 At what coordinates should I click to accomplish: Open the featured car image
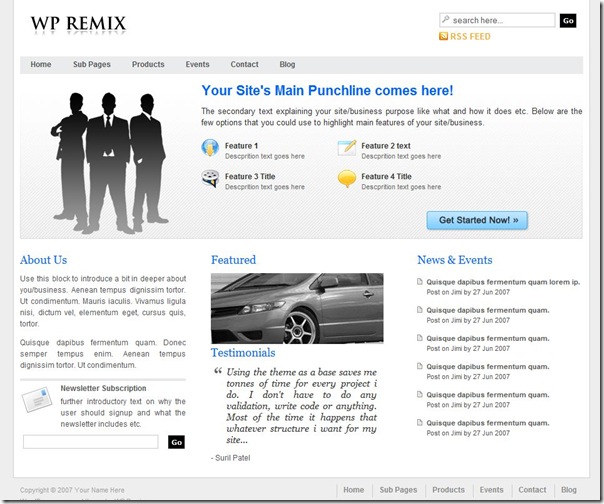point(297,308)
